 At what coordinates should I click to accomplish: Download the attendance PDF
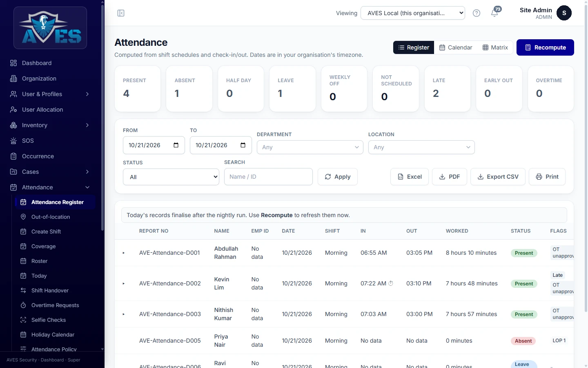coord(450,177)
